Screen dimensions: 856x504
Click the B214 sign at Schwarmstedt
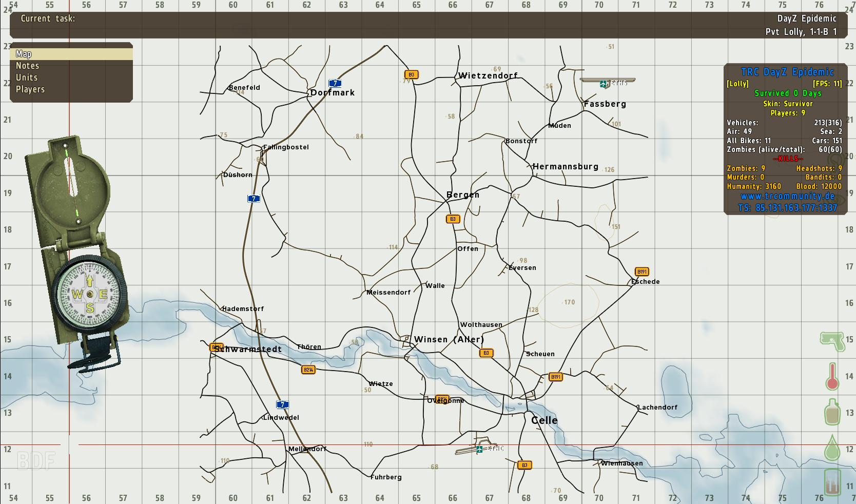click(217, 347)
